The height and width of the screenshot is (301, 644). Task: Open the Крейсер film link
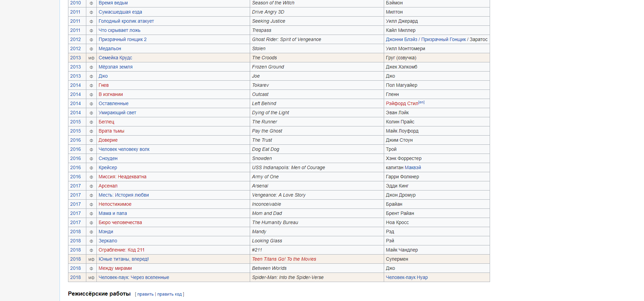coord(108,167)
